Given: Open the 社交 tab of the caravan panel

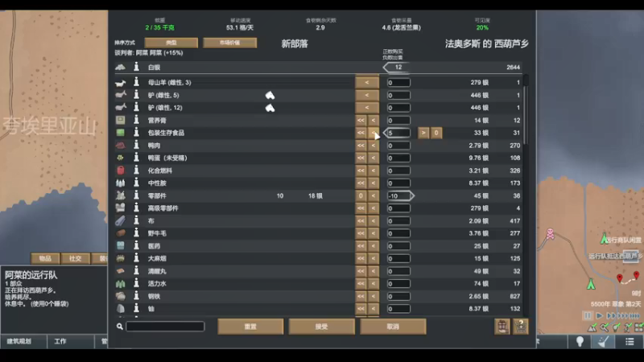Looking at the screenshot, I should pos(75,258).
